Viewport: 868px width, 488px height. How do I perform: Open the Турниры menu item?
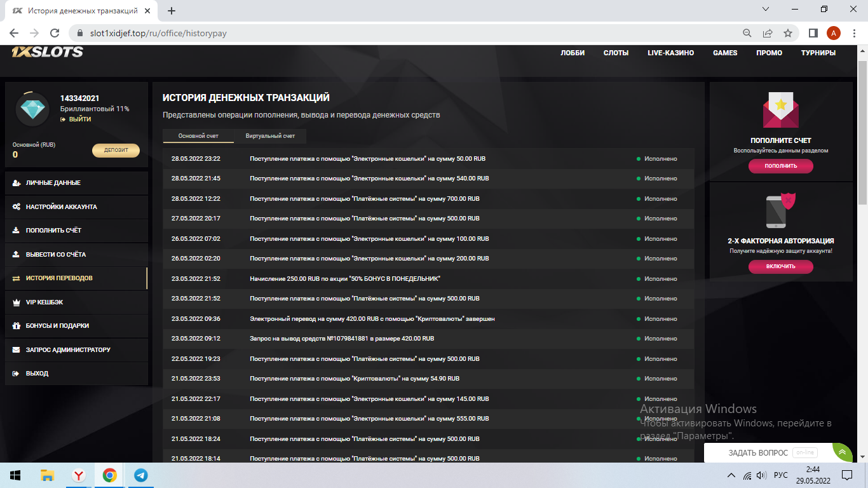[818, 53]
